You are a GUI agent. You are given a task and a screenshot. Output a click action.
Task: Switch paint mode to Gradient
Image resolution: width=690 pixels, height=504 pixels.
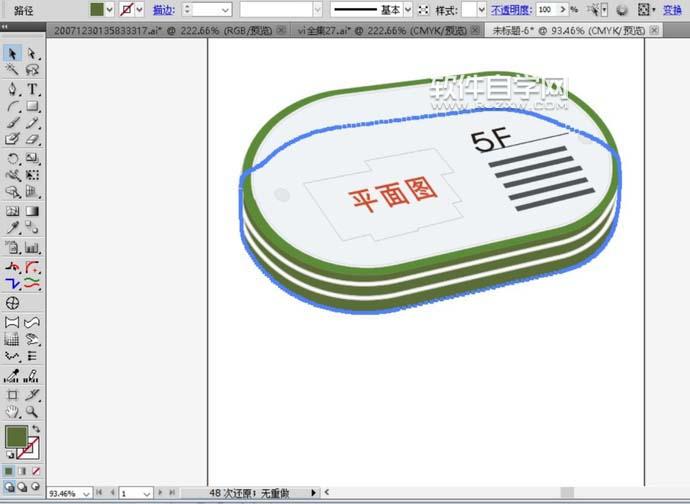[22, 470]
